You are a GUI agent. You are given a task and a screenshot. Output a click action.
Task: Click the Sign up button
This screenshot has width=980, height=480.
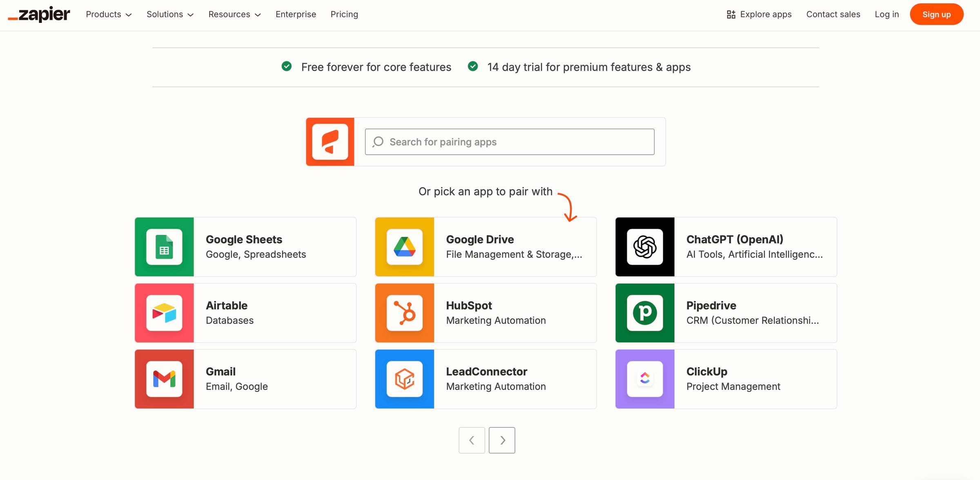coord(936,14)
